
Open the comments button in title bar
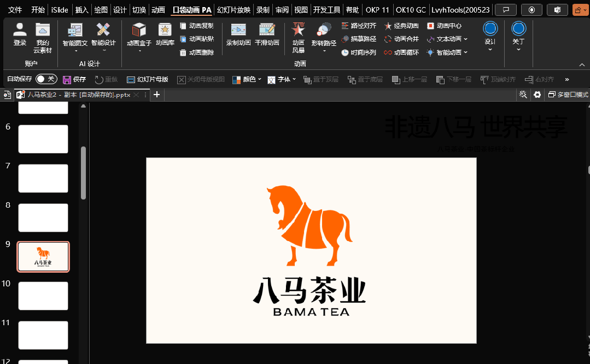click(506, 10)
